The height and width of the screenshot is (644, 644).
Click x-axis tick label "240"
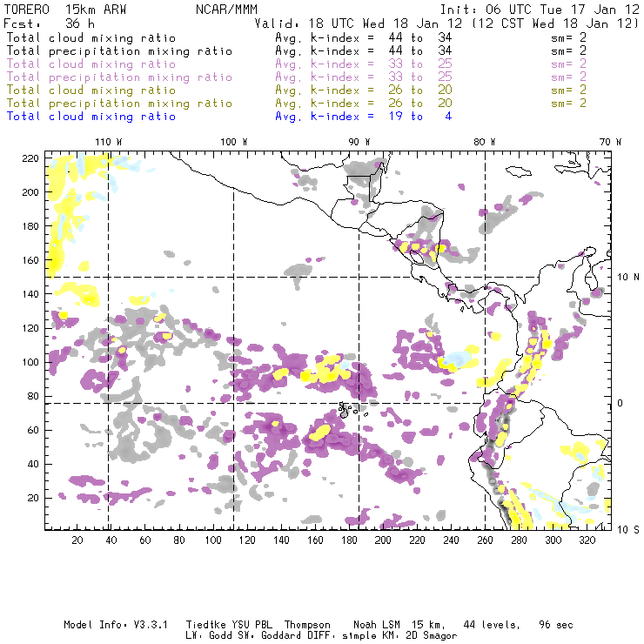(451, 540)
